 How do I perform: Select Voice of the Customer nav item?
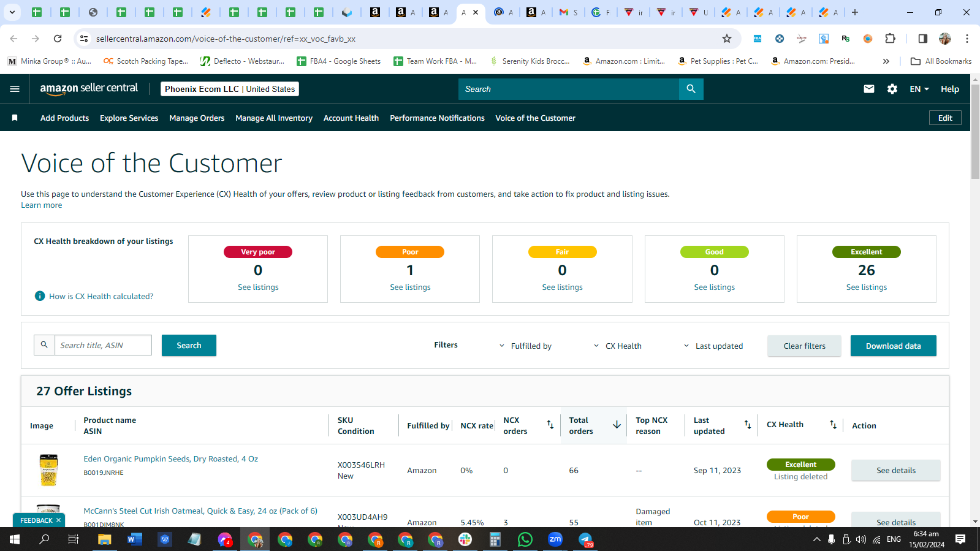pos(535,118)
